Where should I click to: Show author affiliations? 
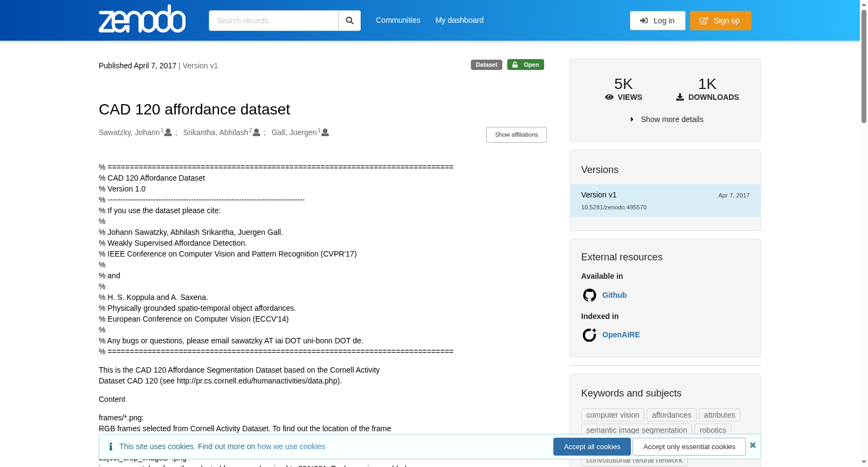[x=516, y=135]
